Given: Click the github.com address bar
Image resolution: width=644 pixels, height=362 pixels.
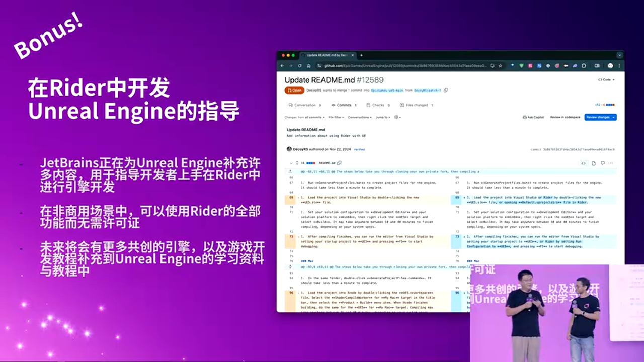Looking at the screenshot, I should point(403,66).
